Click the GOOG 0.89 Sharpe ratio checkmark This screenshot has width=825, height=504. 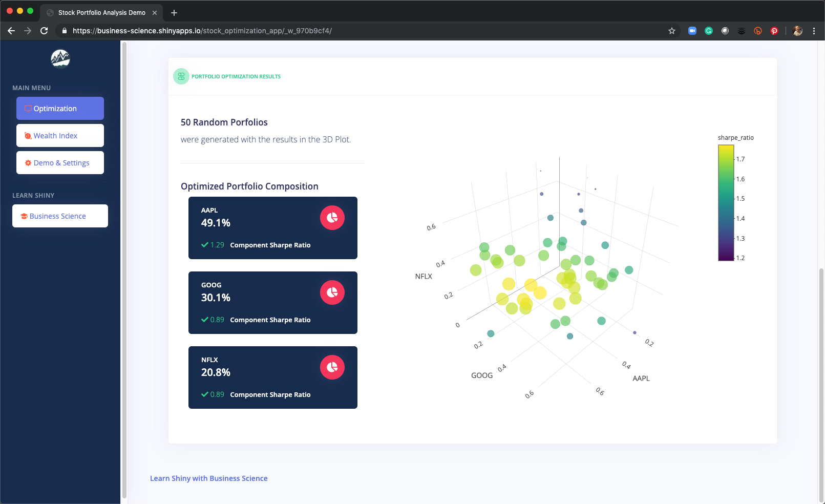(x=205, y=320)
